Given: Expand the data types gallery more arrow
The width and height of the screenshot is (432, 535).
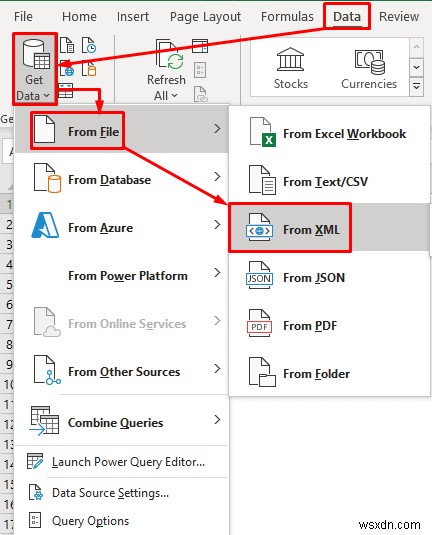Looking at the screenshot, I should [416, 86].
